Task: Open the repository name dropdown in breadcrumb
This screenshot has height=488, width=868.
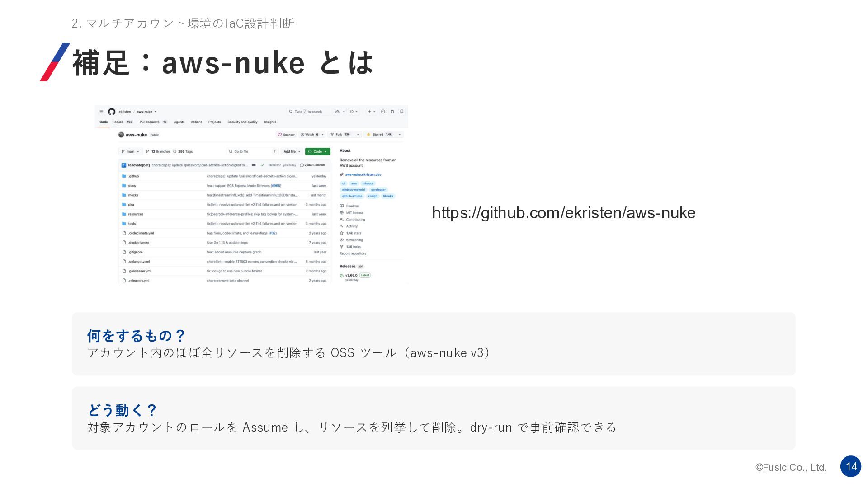Action: pos(156,112)
